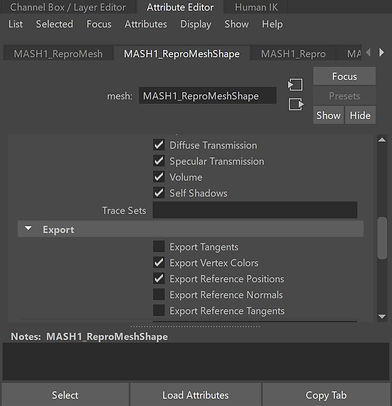This screenshot has width=392, height=406.
Task: Click the Copy Tab button
Action: tap(326, 395)
